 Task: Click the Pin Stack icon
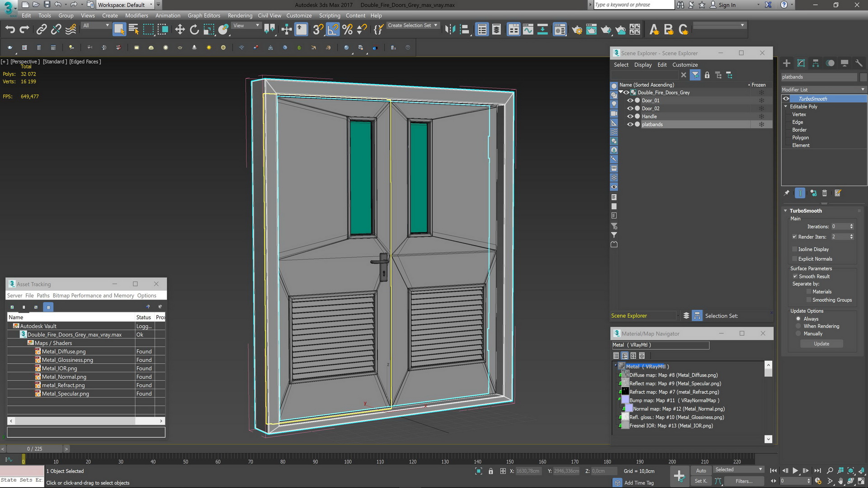[x=787, y=193]
